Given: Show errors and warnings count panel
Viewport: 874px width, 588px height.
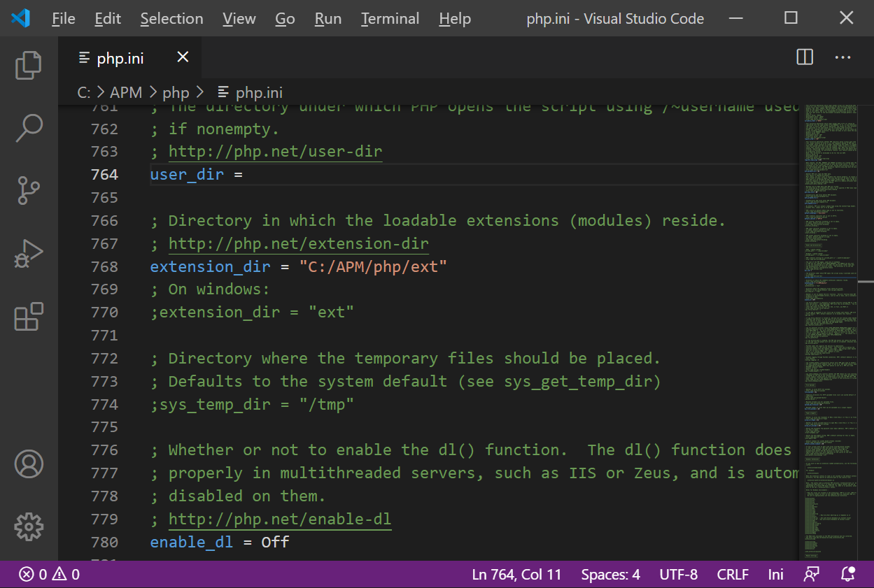Looking at the screenshot, I should tap(49, 575).
